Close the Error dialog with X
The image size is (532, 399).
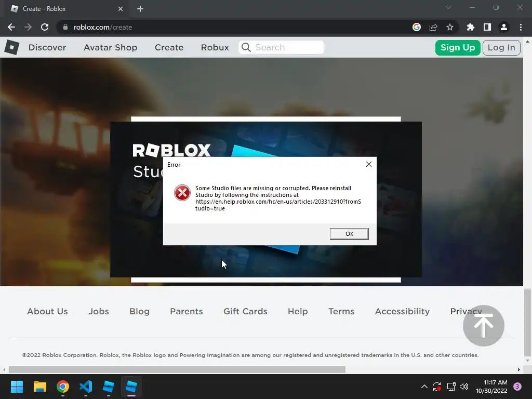pyautogui.click(x=369, y=164)
